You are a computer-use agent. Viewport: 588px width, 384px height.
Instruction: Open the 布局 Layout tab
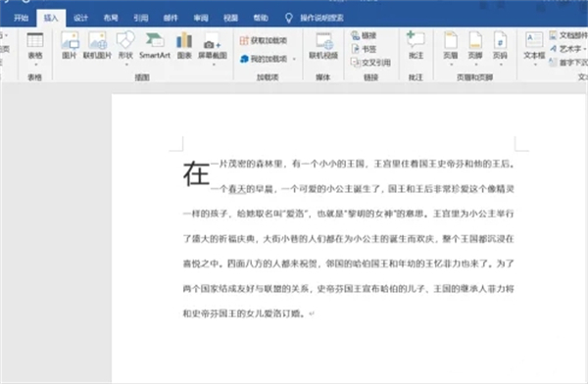tap(111, 18)
